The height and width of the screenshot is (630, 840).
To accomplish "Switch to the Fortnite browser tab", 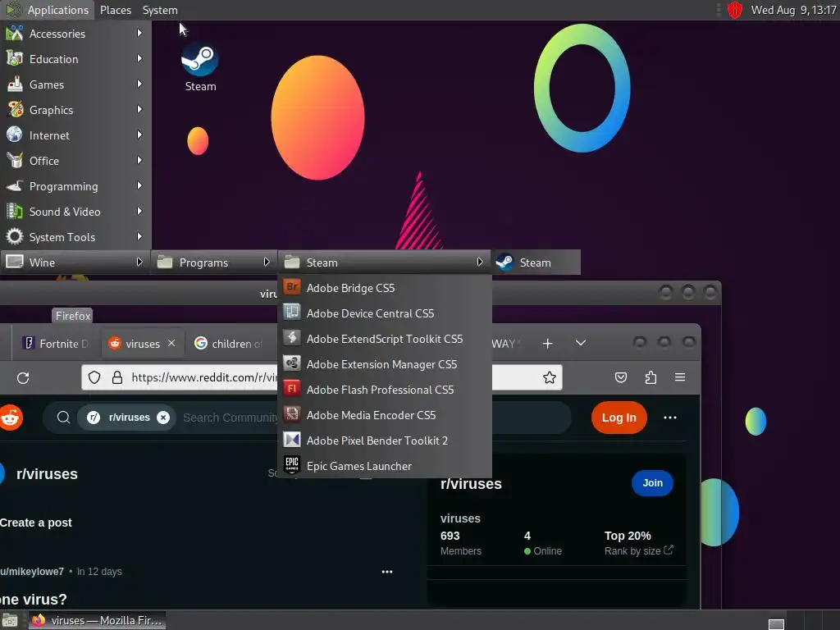I will pos(56,344).
